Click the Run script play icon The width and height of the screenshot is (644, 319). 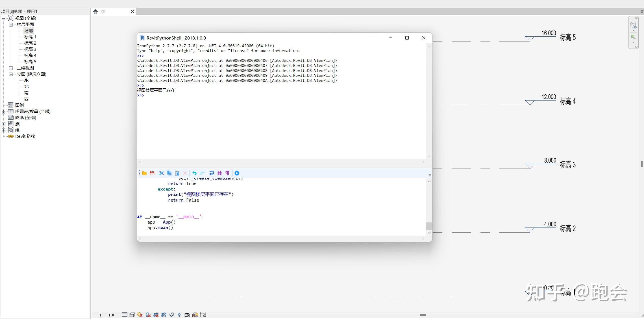click(x=237, y=173)
